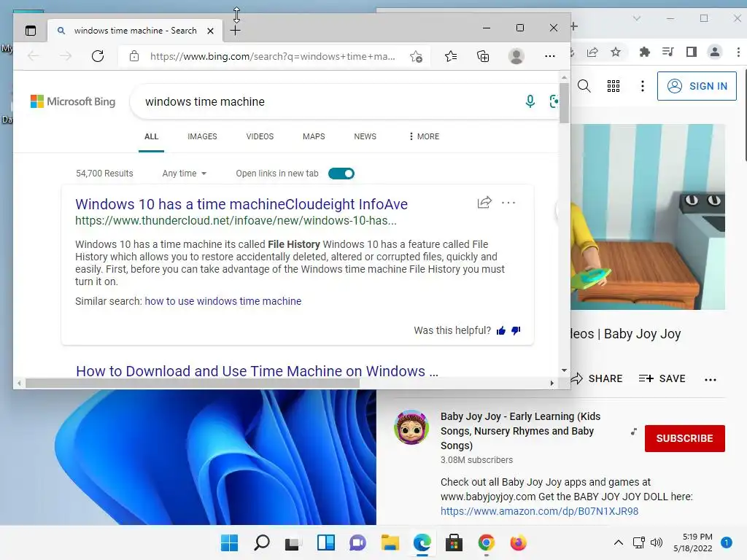Open Edge Settings and more menu
747x560 pixels.
coord(550,56)
